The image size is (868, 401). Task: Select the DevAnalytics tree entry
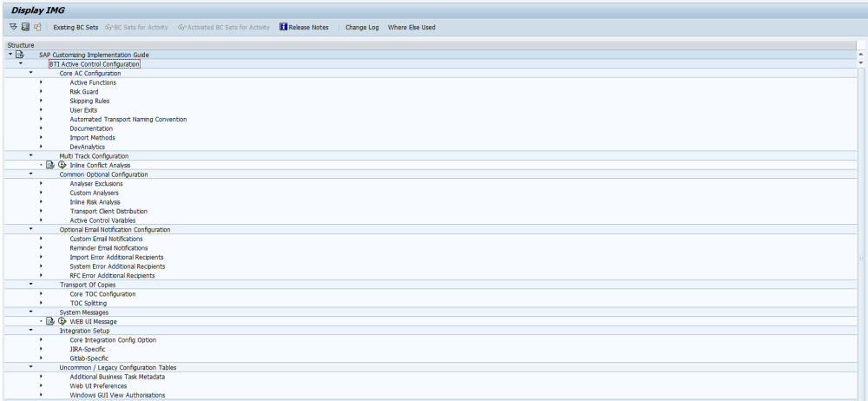click(x=88, y=147)
